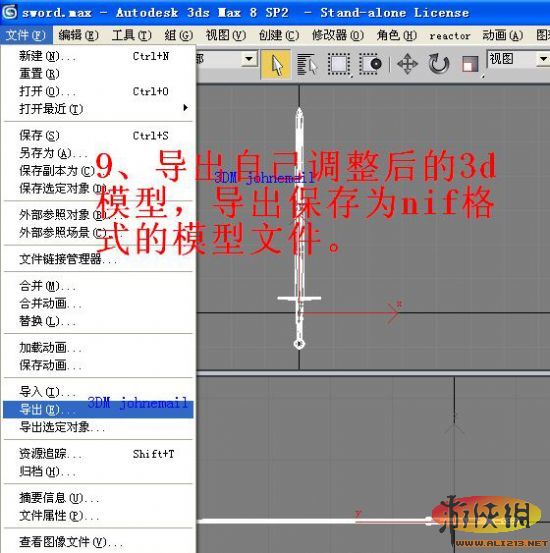Image resolution: width=550 pixels, height=553 pixels.
Task: Click the 3ds Max application icon in title bar
Action: point(10,12)
